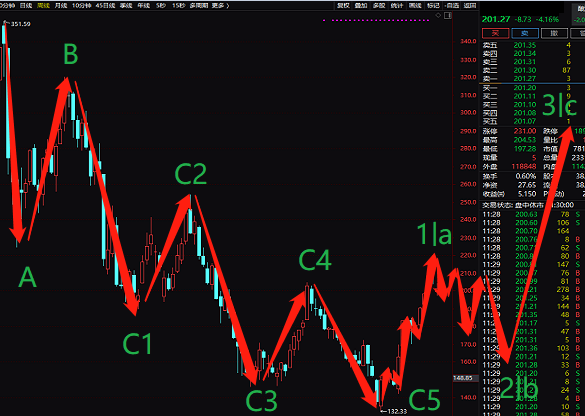585x416 pixels.
Task: Switch to the 年线 yearly period
Action: click(x=144, y=6)
